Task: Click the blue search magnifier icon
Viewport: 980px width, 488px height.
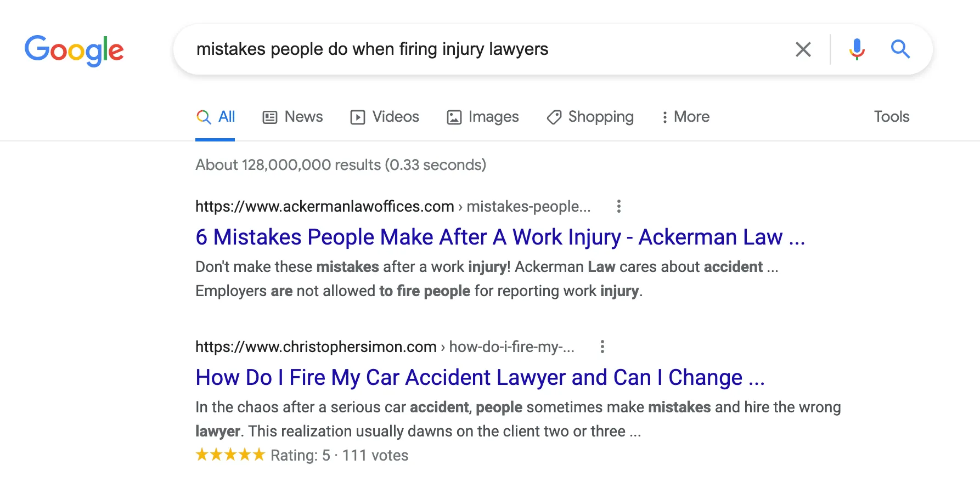Action: point(900,49)
